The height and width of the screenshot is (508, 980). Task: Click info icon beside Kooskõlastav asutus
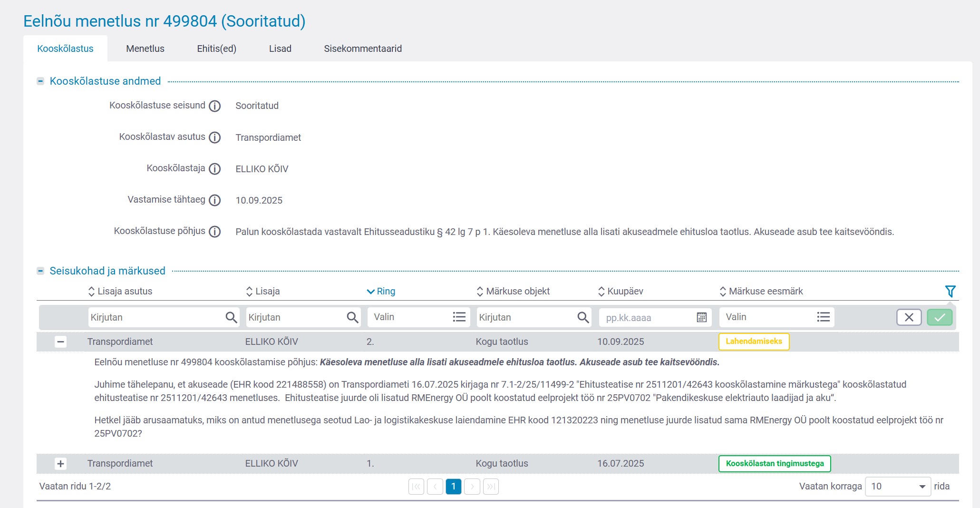click(x=215, y=137)
